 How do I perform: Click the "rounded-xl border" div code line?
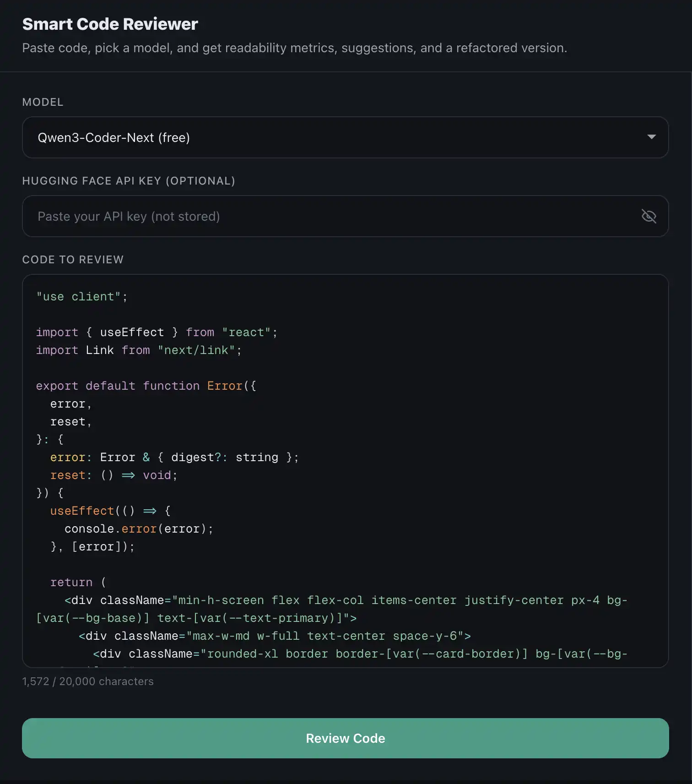360,654
